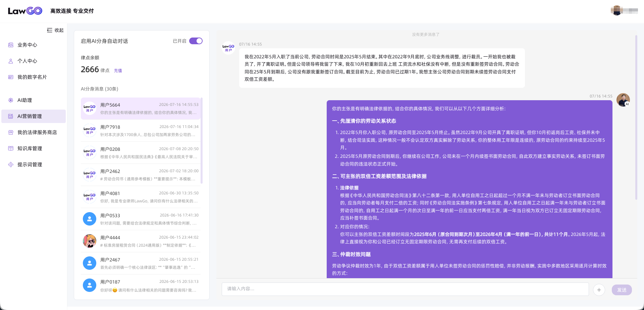Screen dimensions: 644x310
Task: Open conversation with 用户0208
Action: (x=141, y=153)
